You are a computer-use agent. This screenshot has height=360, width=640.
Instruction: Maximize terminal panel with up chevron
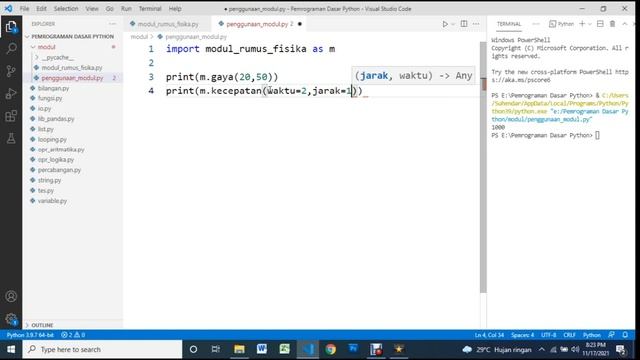[624, 24]
